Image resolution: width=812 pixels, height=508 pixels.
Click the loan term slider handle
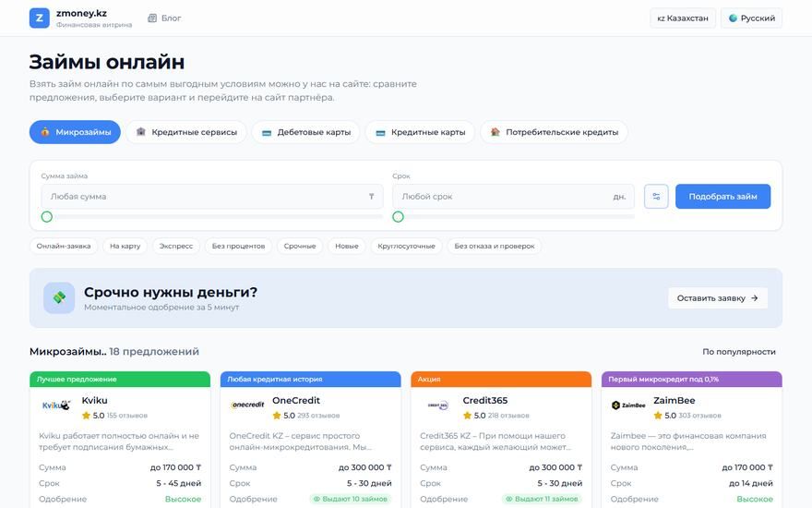click(x=398, y=217)
